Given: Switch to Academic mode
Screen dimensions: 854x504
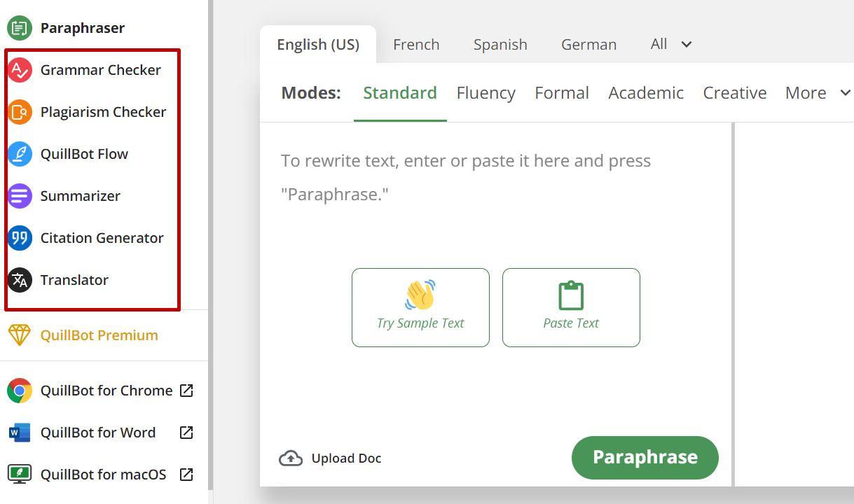Looking at the screenshot, I should (x=646, y=93).
